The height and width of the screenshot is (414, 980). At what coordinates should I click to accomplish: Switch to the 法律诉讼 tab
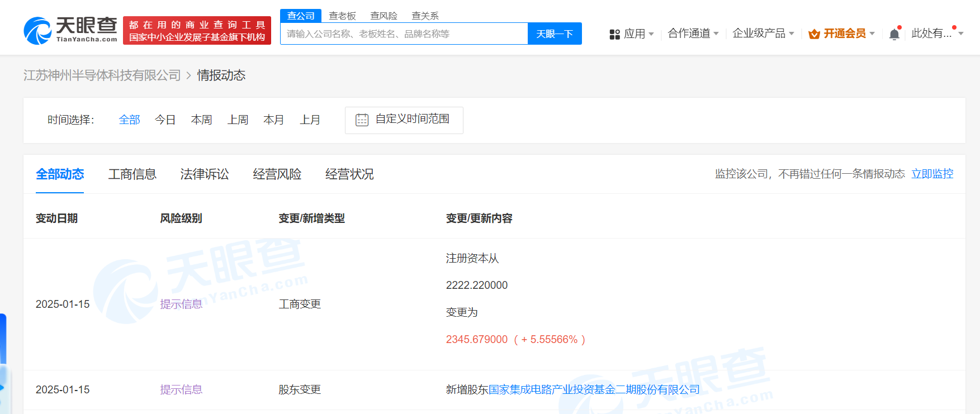[x=204, y=174]
